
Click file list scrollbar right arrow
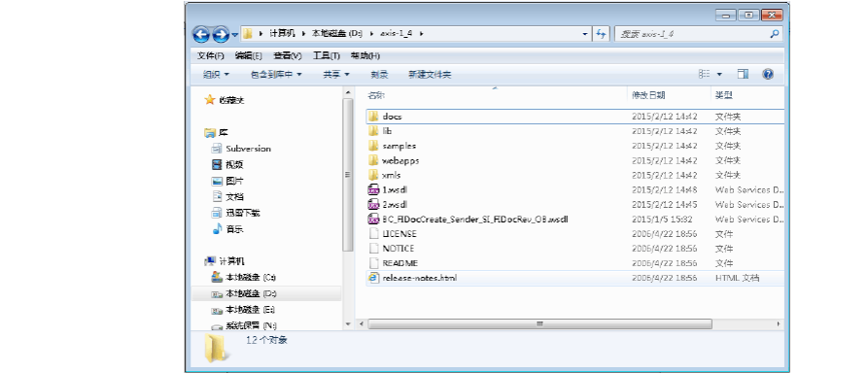pyautogui.click(x=779, y=323)
